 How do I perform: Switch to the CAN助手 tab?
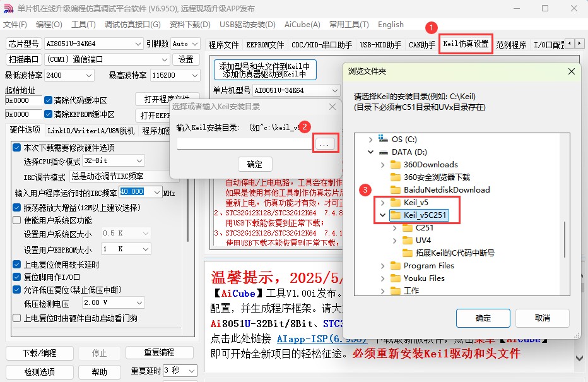coord(422,45)
